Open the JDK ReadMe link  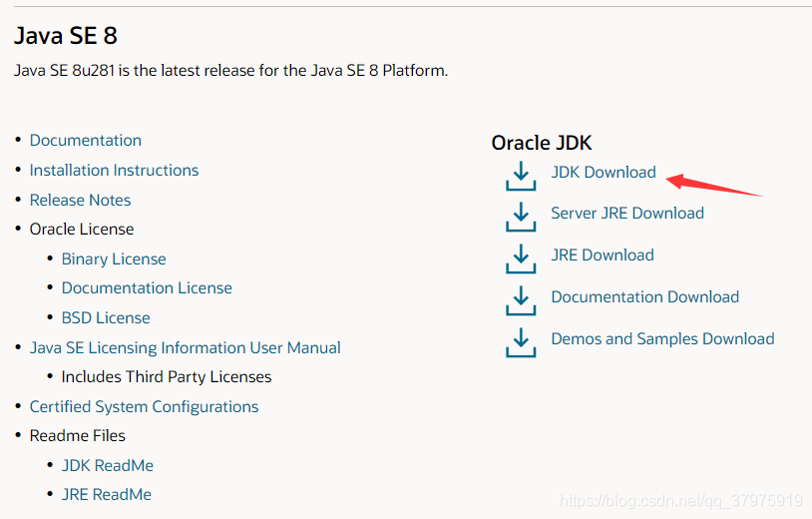coord(107,466)
